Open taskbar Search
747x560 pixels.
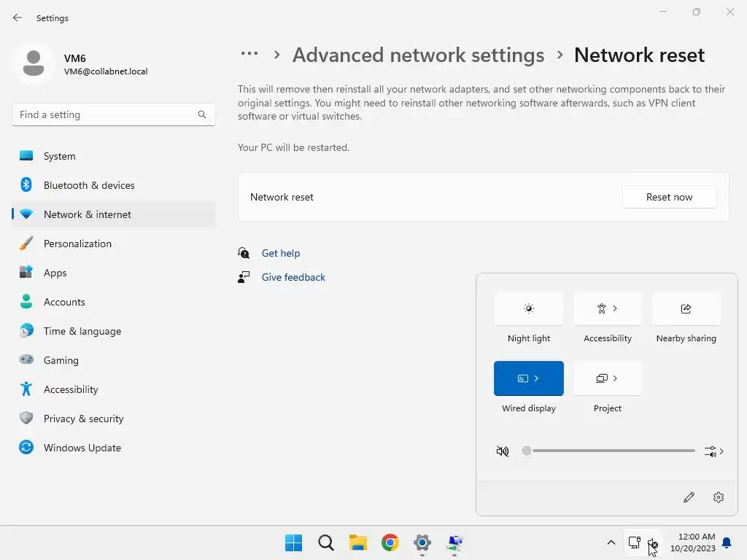(326, 542)
